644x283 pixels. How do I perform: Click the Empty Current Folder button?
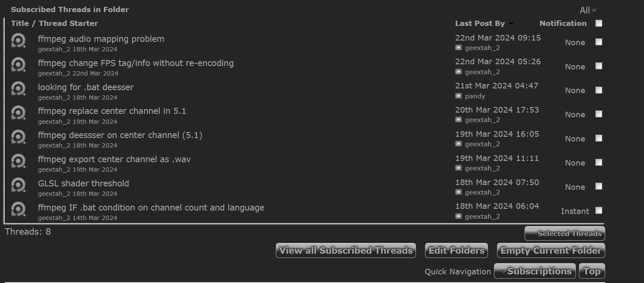point(550,251)
